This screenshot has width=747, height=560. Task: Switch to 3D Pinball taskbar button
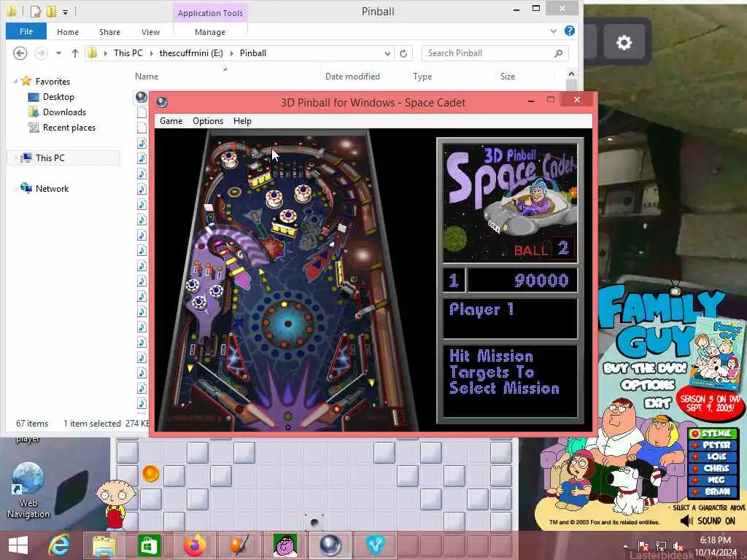coord(330,545)
